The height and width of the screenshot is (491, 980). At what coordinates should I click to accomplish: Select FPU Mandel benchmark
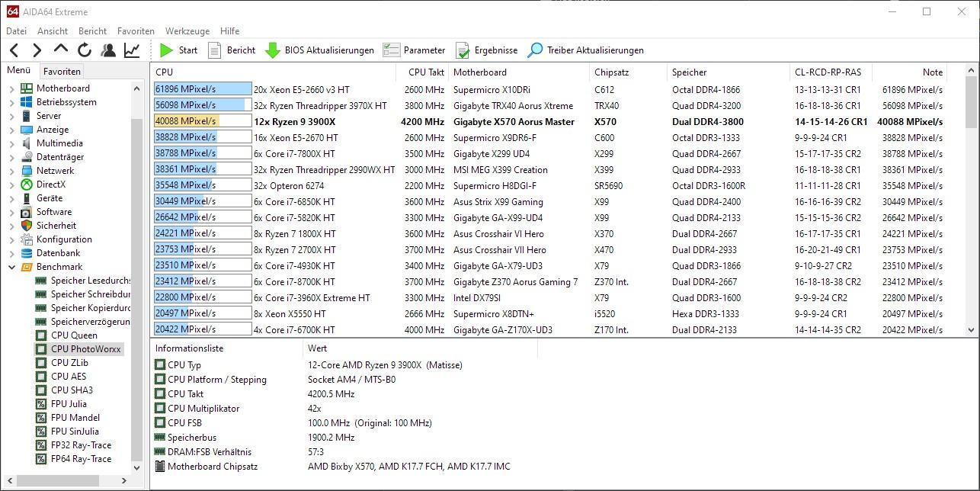75,418
